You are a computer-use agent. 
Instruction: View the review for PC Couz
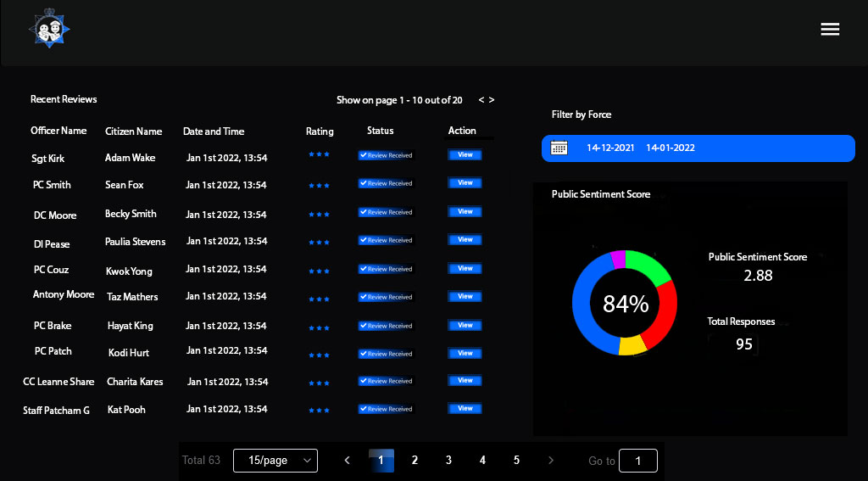[x=465, y=268]
